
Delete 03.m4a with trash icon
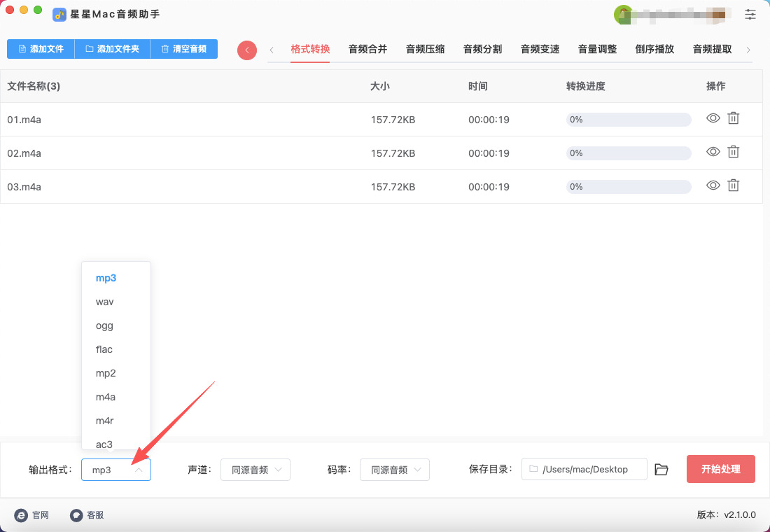click(x=733, y=185)
